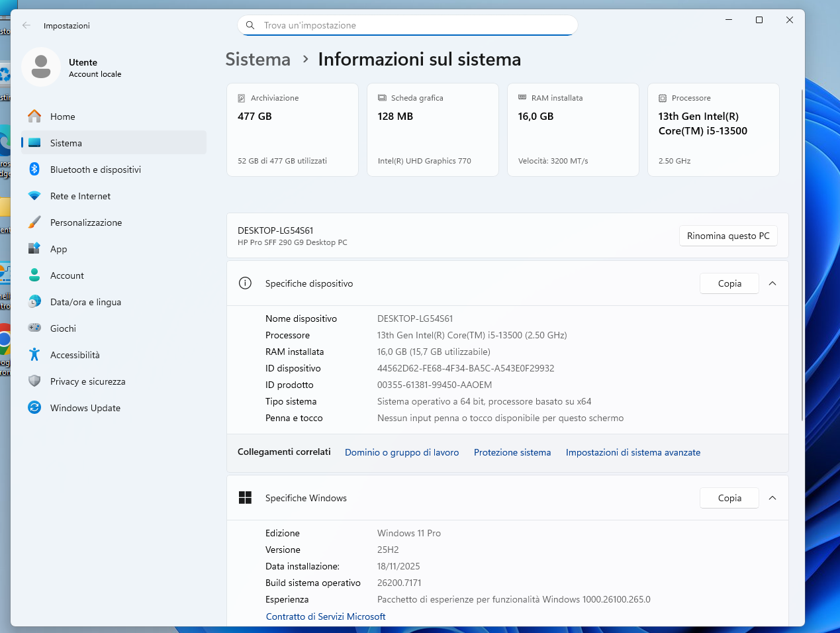Select Privacy e sicurezza

coord(114,381)
